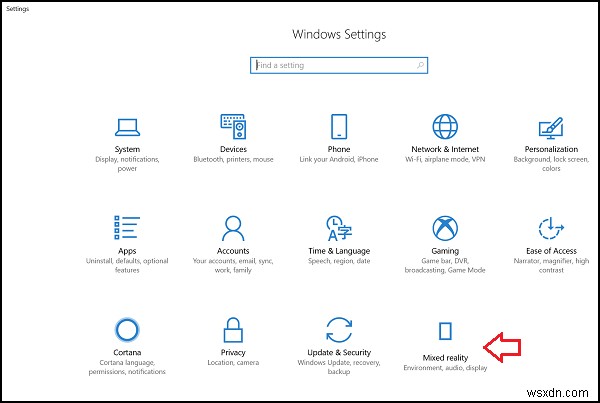600x403 pixels.
Task: Click the Personalization label text
Action: click(x=551, y=150)
